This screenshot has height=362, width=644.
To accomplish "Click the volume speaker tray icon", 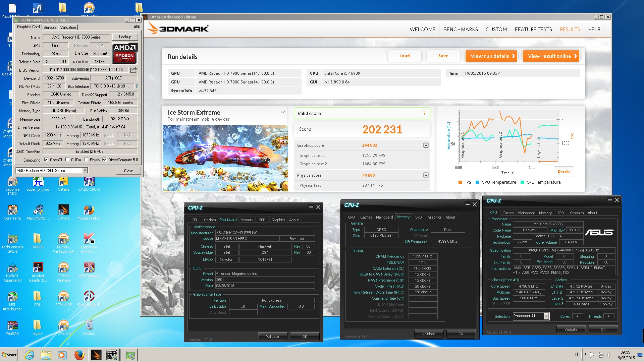I will tap(609, 355).
